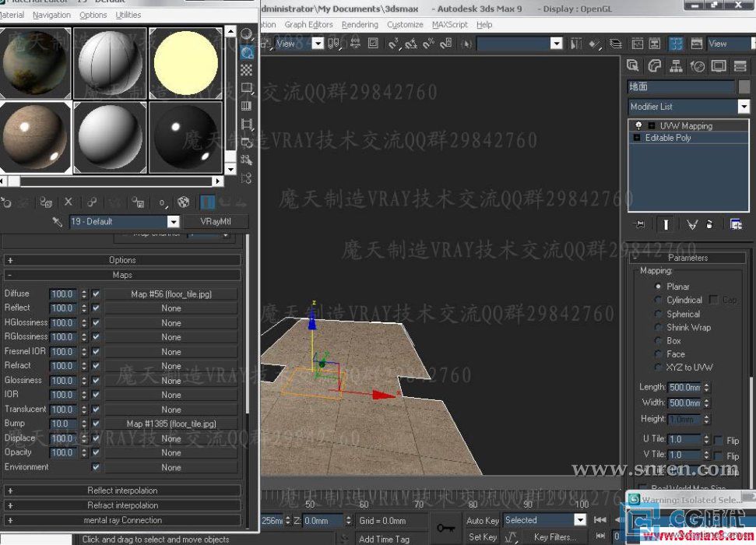Click Select by Material icon
This screenshot has height=545, width=756.
pos(247,160)
